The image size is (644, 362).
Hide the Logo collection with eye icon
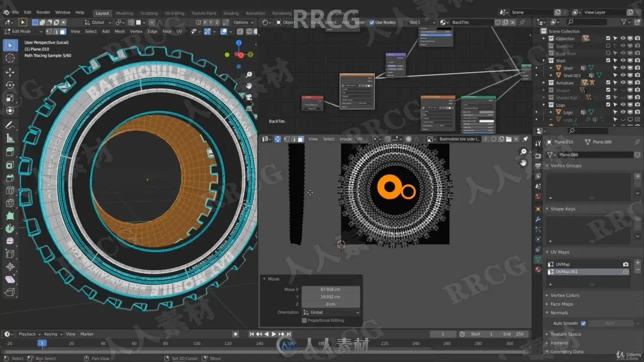[623, 105]
